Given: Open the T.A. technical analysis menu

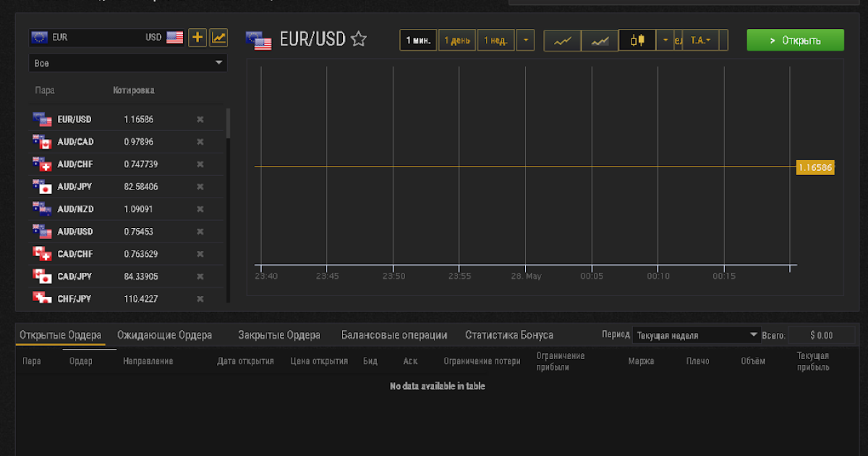Looking at the screenshot, I should click(x=701, y=41).
